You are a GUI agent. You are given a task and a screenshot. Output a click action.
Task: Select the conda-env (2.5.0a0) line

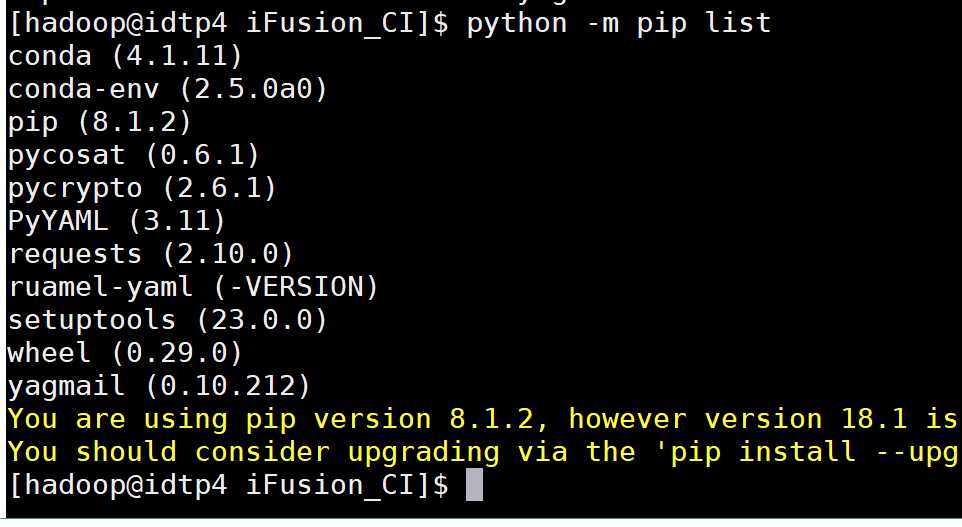(x=167, y=88)
